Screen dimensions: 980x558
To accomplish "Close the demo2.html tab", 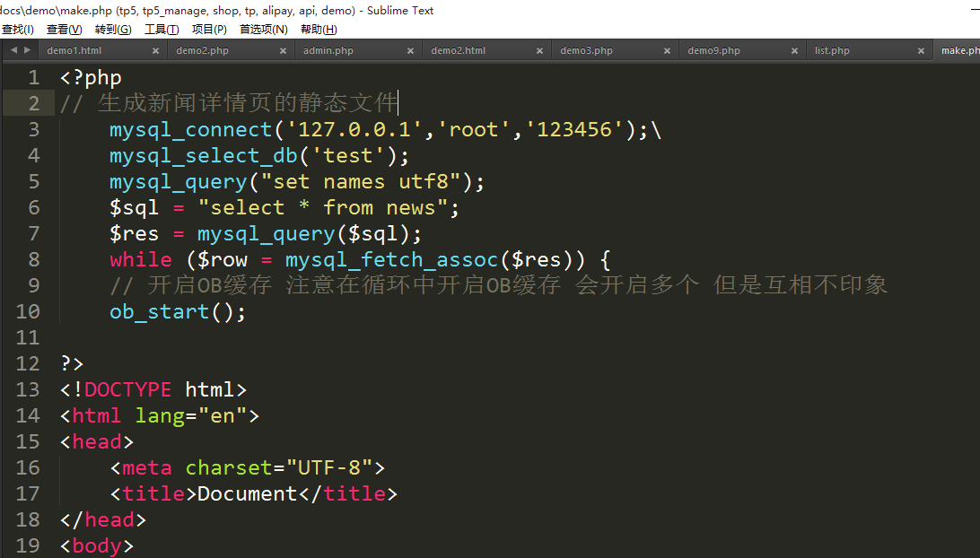I will point(538,51).
